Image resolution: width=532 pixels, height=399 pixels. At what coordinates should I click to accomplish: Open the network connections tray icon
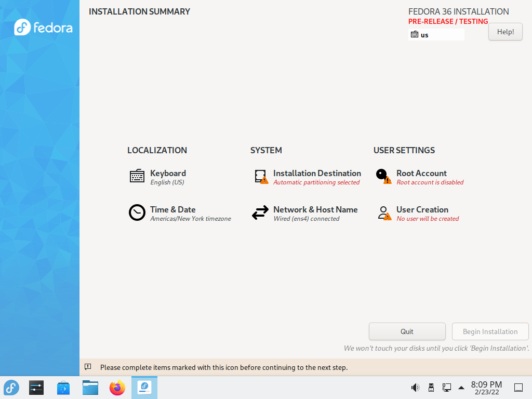pos(446,388)
